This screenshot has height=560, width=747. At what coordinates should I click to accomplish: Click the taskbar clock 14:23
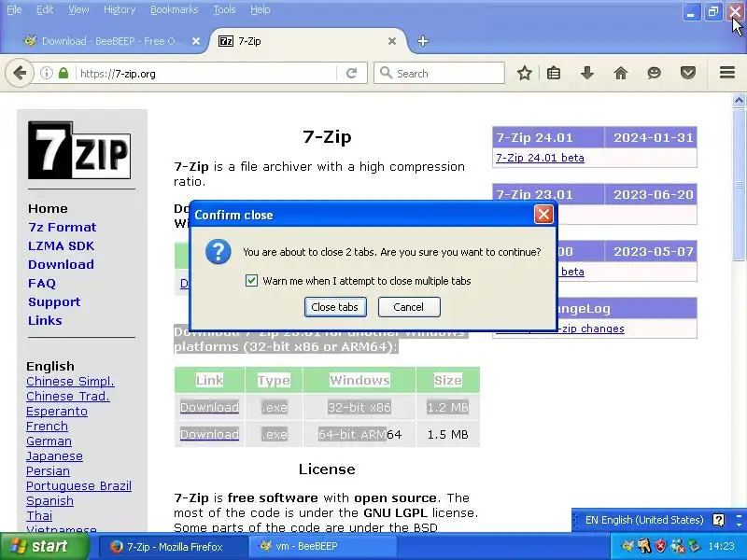721,546
